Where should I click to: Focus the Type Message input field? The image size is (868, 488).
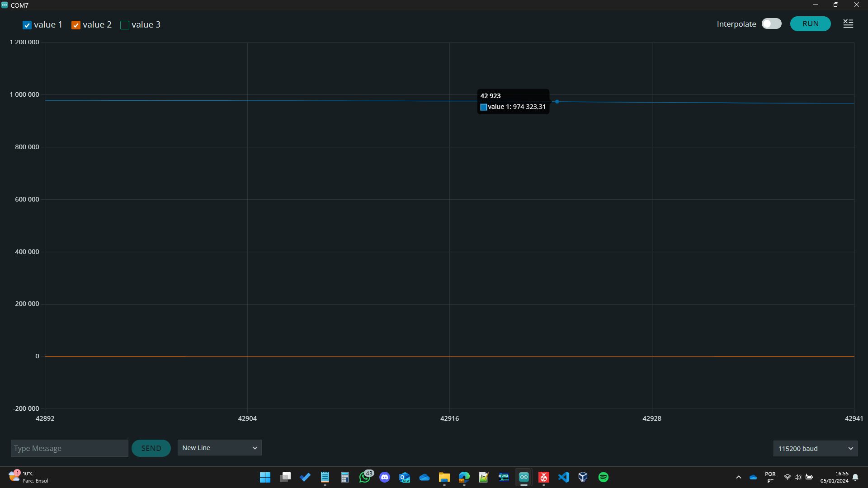coord(69,448)
